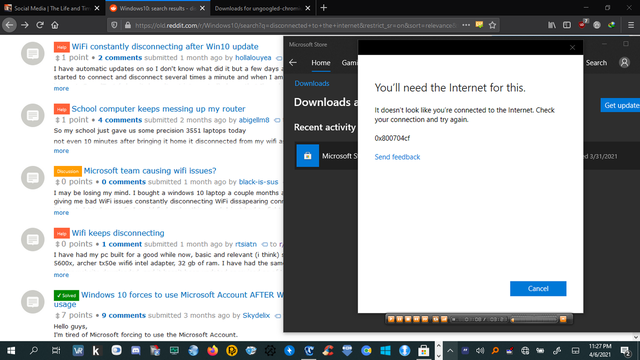The width and height of the screenshot is (640, 360).
Task: Click the stop button on the recorder bar
Action: click(x=408, y=319)
